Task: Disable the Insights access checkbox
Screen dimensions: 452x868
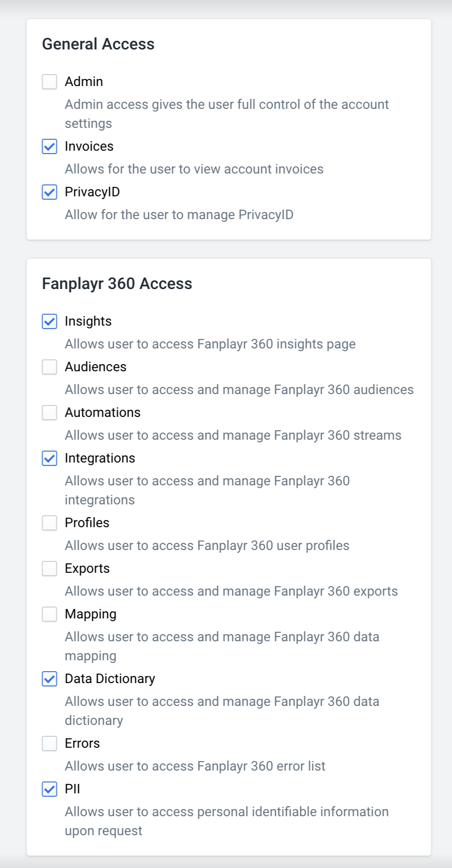Action: [49, 321]
